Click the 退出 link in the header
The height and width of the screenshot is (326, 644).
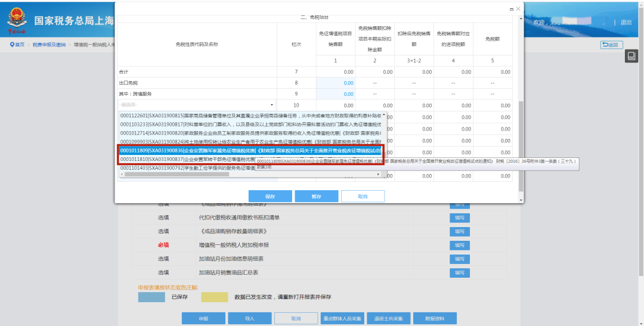pyautogui.click(x=626, y=23)
